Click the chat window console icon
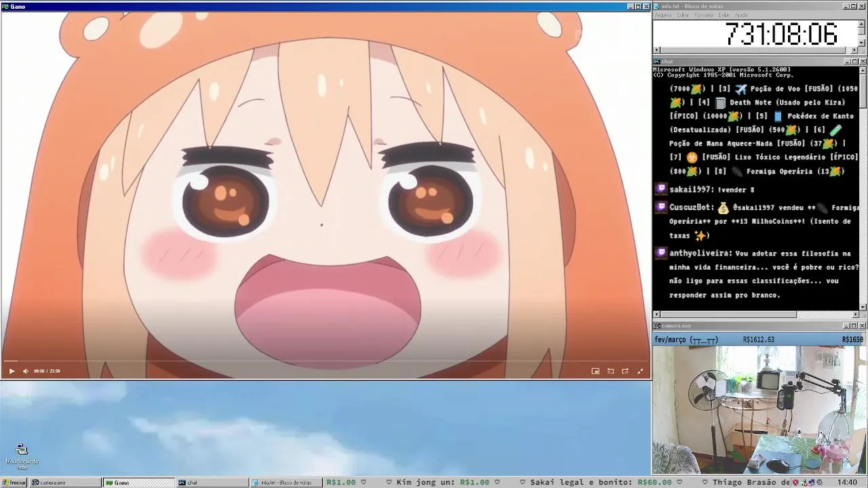868x488 pixels. coord(657,61)
